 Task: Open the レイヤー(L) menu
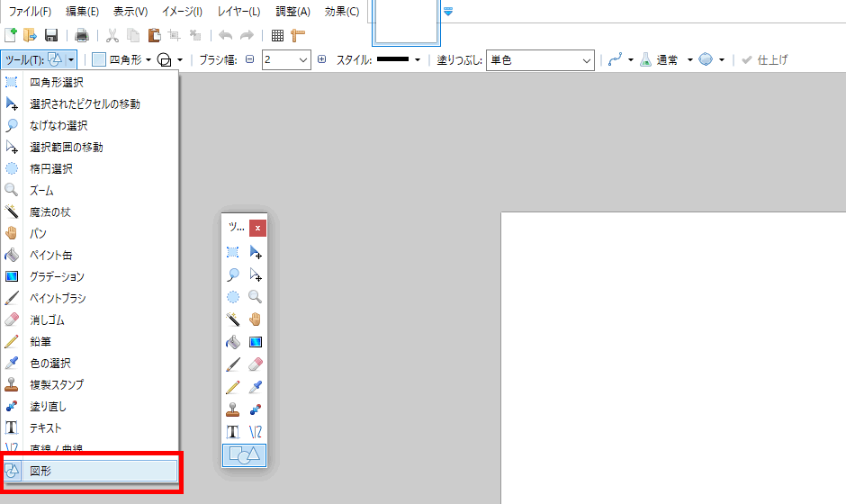[238, 12]
